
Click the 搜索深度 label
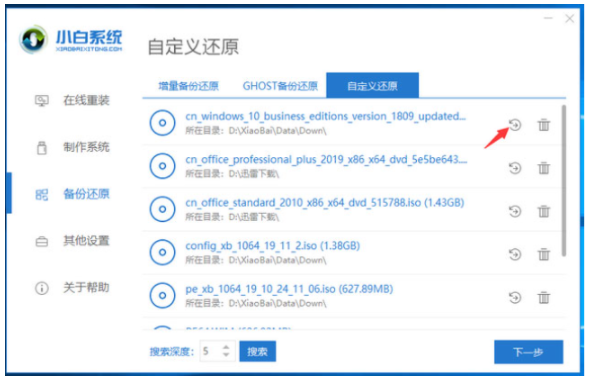172,352
